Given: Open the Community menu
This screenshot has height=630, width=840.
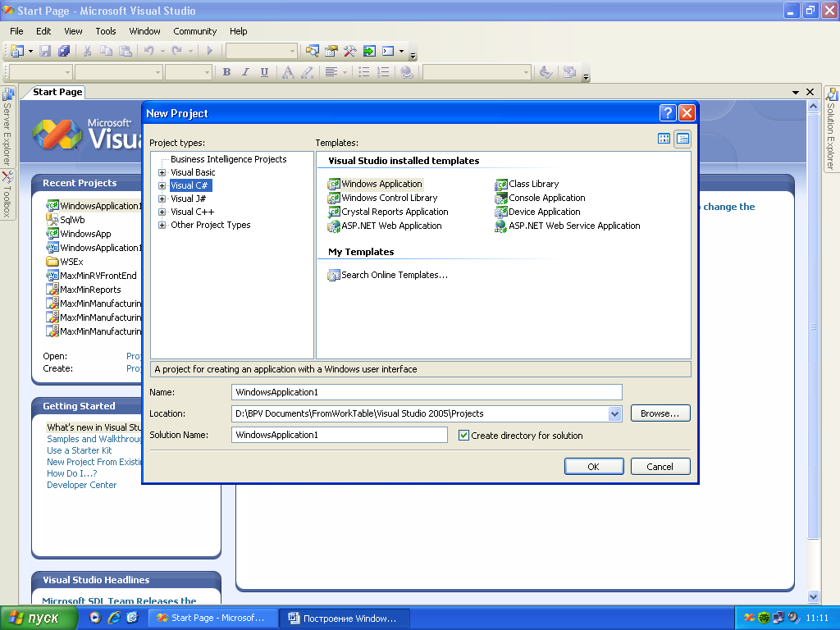Looking at the screenshot, I should (x=195, y=31).
